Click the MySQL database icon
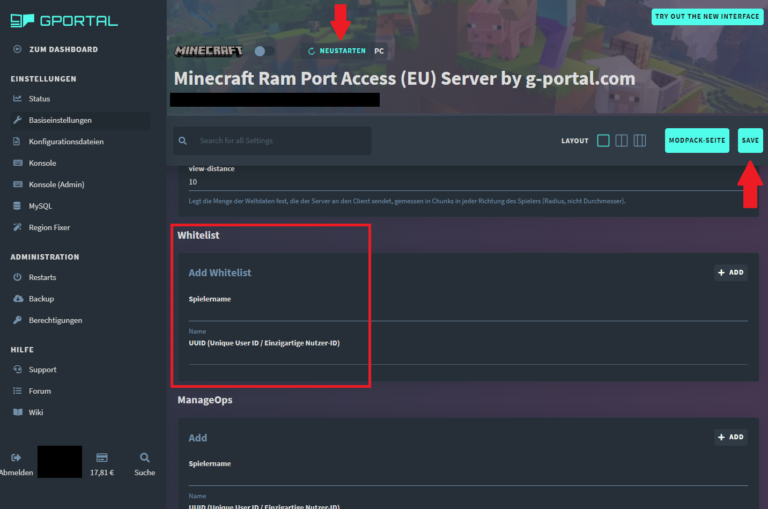 tap(17, 206)
